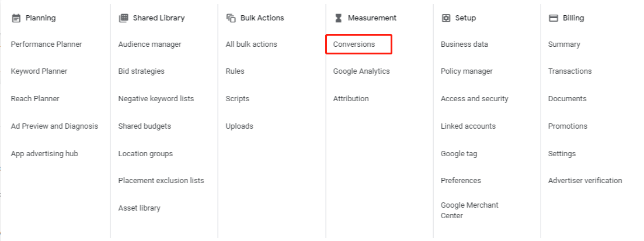Click the Planning calendar icon
This screenshot has height=241, width=644.
(16, 18)
